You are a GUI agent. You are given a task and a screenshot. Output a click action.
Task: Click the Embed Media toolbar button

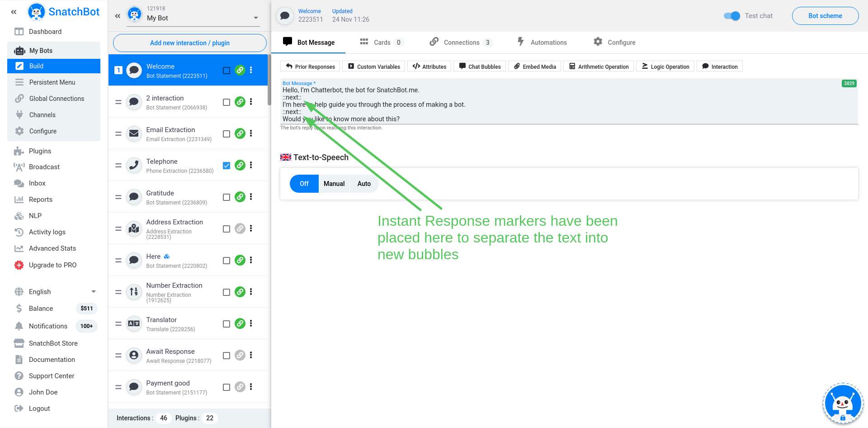(535, 67)
